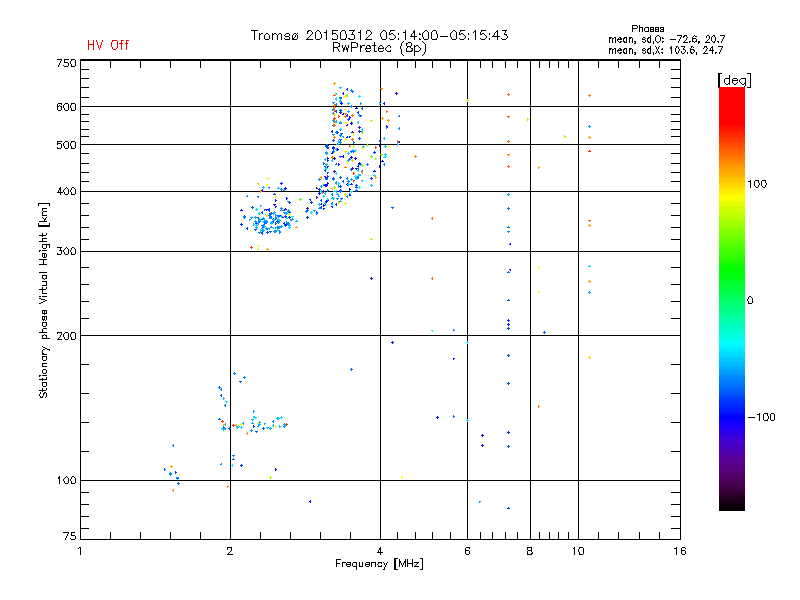Viewport: 800px width, 600px height.
Task: Click the echo trace near 130 km height
Action: 255,425
